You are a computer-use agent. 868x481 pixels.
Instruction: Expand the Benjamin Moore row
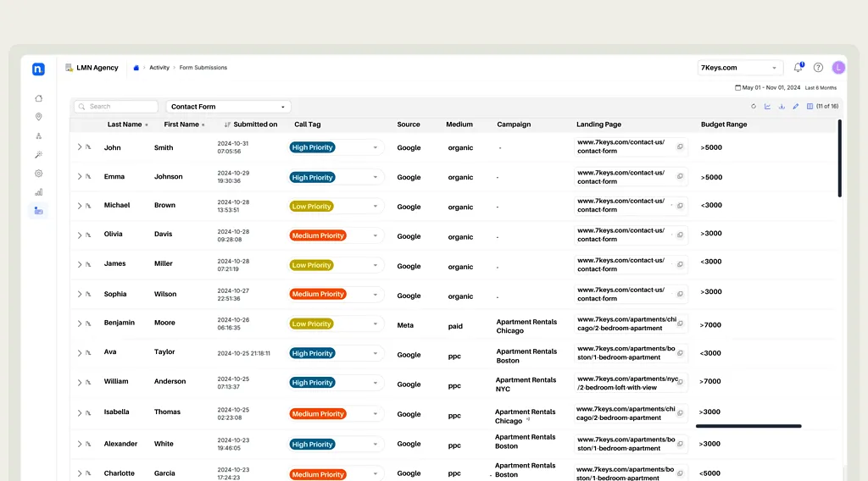tap(79, 323)
